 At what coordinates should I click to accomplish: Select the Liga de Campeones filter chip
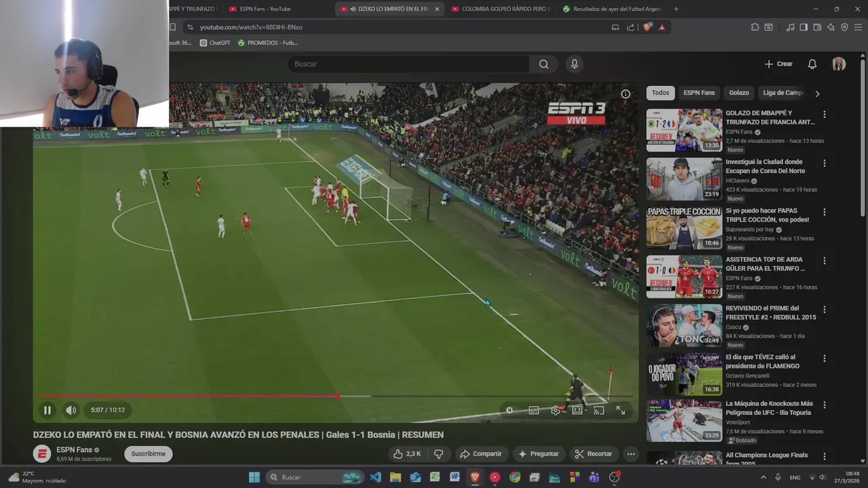click(x=783, y=93)
